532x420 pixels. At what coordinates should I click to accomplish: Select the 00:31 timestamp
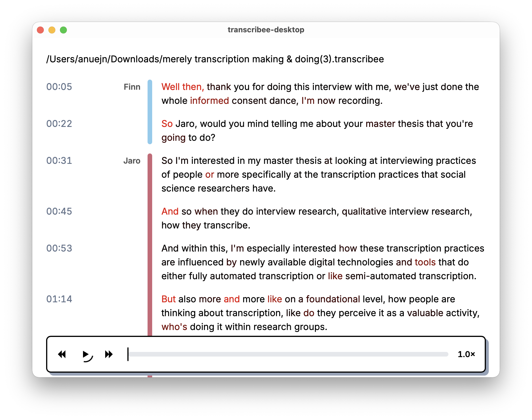[59, 161]
